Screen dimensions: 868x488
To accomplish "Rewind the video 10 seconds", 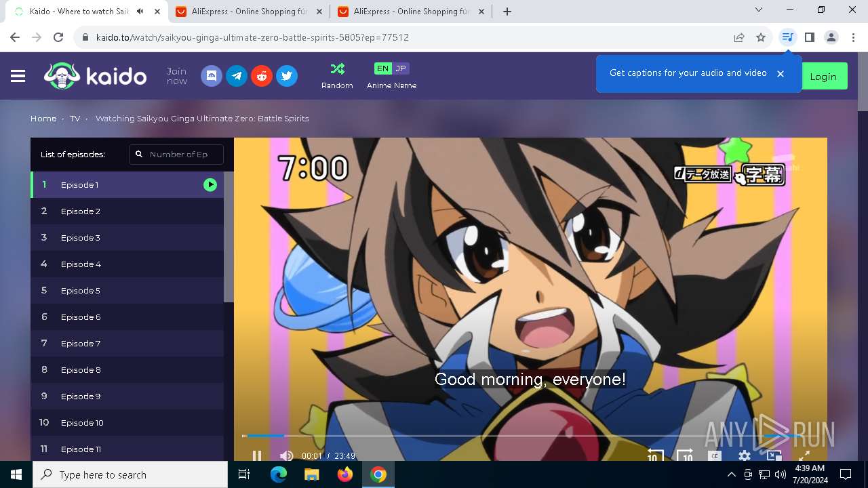I will pyautogui.click(x=655, y=455).
